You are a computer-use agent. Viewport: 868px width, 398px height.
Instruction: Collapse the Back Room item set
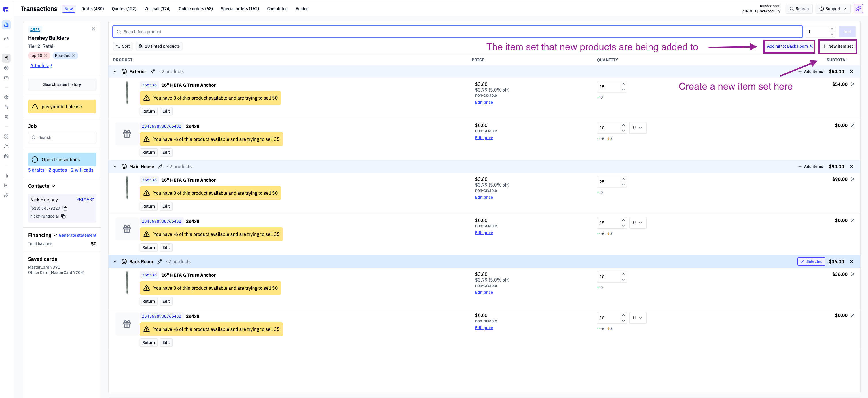115,261
